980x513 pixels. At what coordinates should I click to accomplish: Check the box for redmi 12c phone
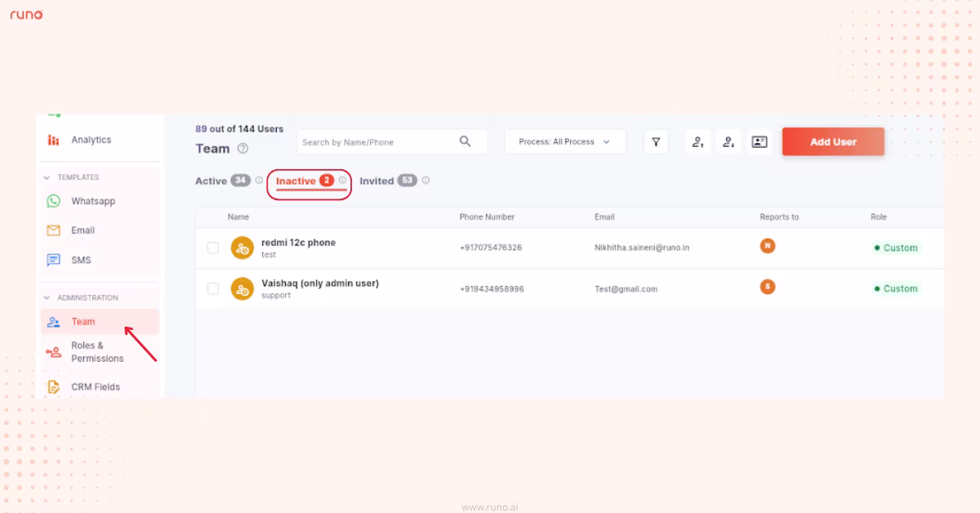[x=215, y=248]
